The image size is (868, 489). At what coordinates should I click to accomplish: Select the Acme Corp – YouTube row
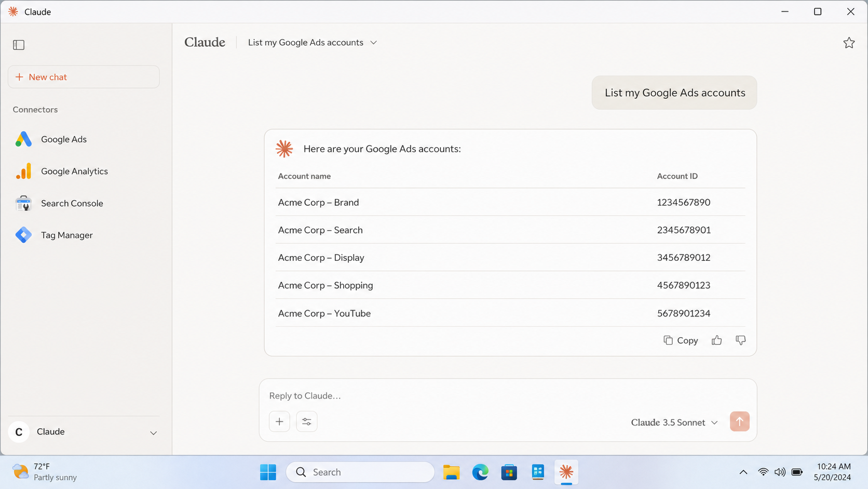510,313
